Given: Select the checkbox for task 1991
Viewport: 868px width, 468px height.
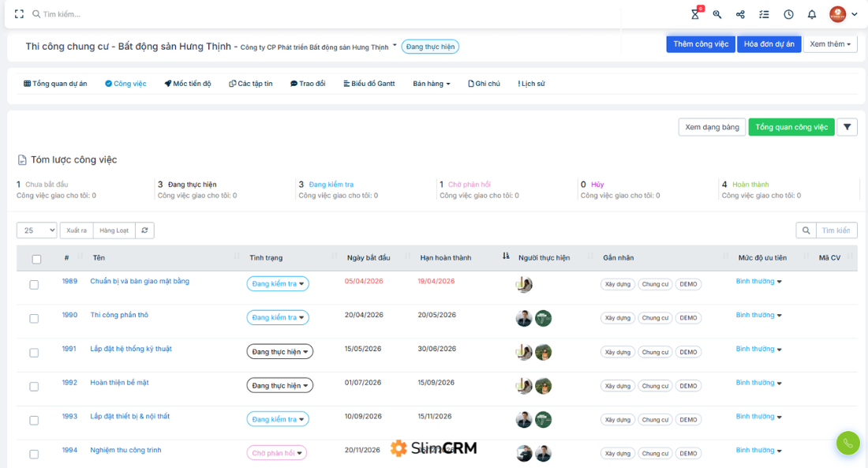Looking at the screenshot, I should pos(34,353).
